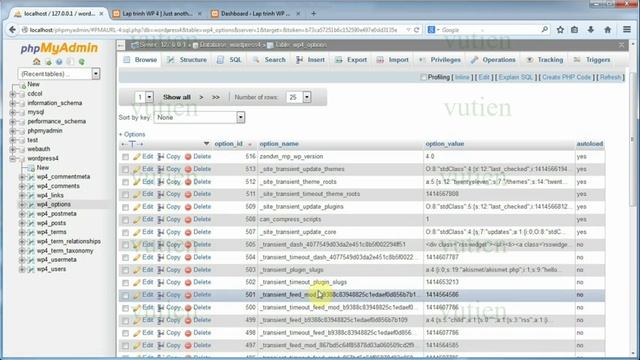Switch to the Operations tab
640x360 pixels.
coord(493,60)
